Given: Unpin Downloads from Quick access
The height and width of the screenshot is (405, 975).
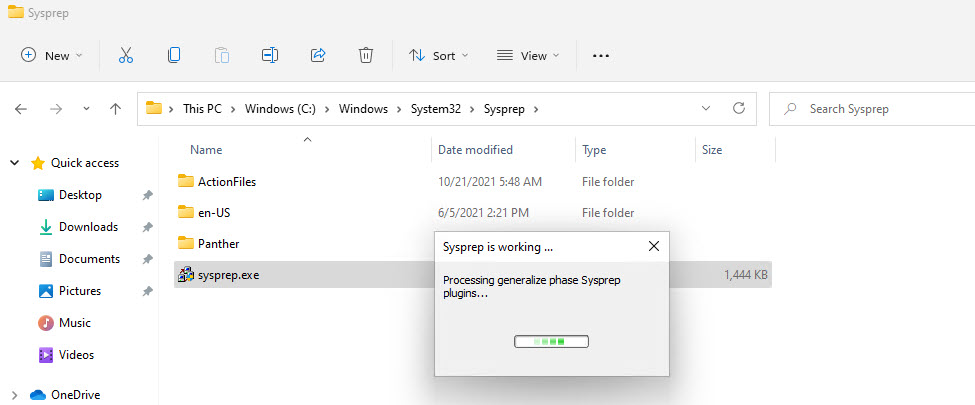Looking at the screenshot, I should click(147, 227).
